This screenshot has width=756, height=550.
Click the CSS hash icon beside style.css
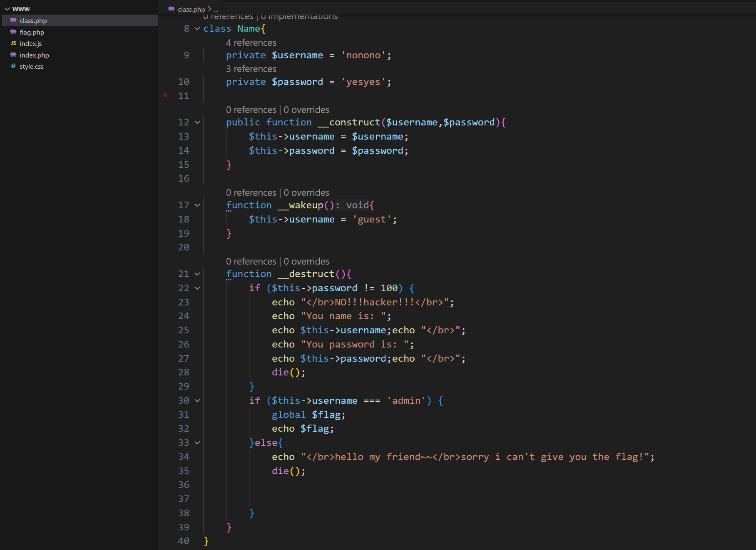point(13,66)
